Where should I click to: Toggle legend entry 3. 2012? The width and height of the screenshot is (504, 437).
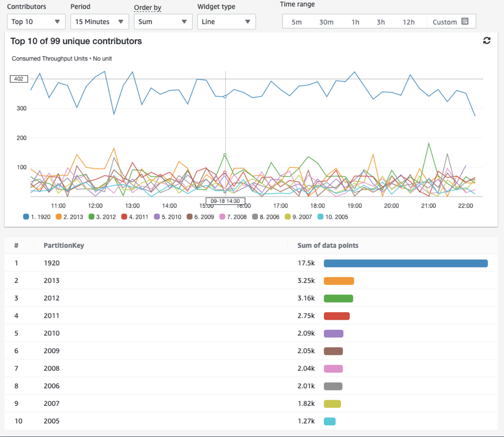[102, 217]
